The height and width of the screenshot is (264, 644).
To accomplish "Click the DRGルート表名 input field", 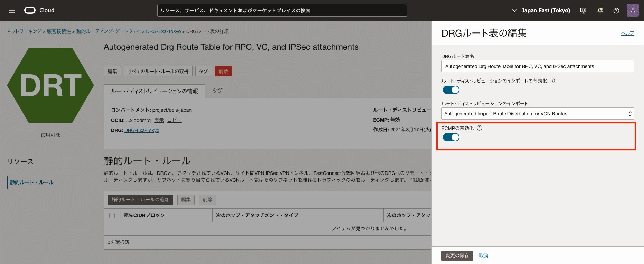I will pos(538,66).
